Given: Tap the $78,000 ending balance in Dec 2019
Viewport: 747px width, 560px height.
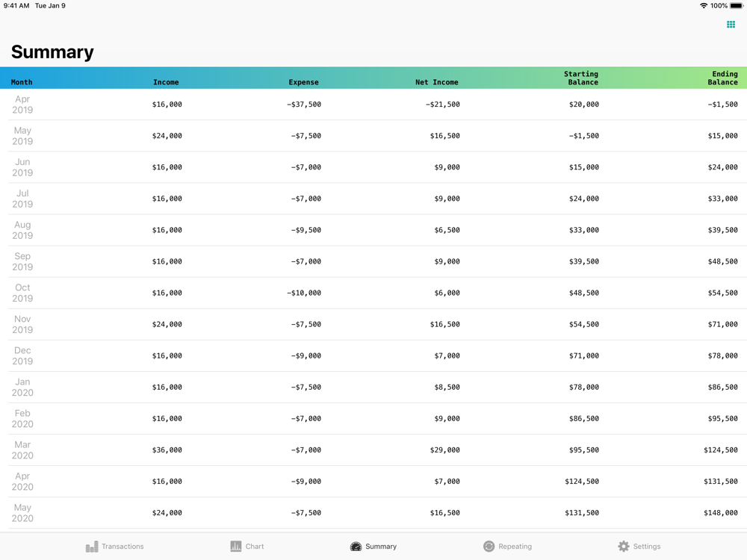Looking at the screenshot, I should (x=722, y=355).
